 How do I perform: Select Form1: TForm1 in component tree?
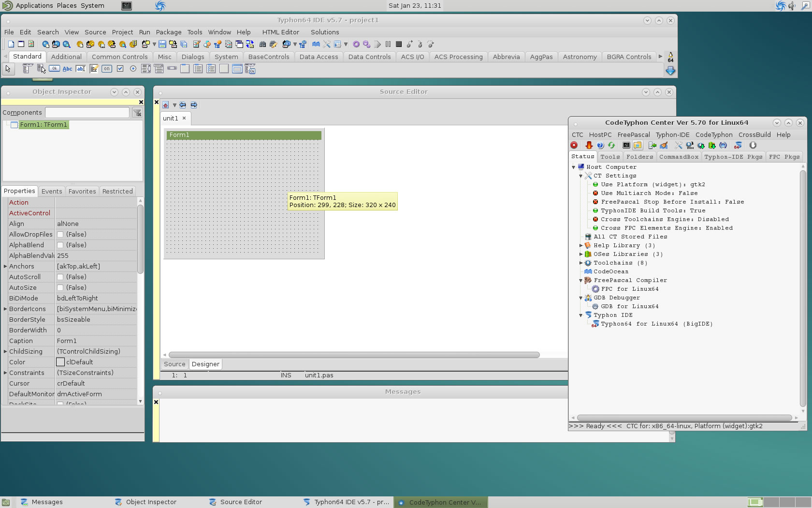[43, 125]
